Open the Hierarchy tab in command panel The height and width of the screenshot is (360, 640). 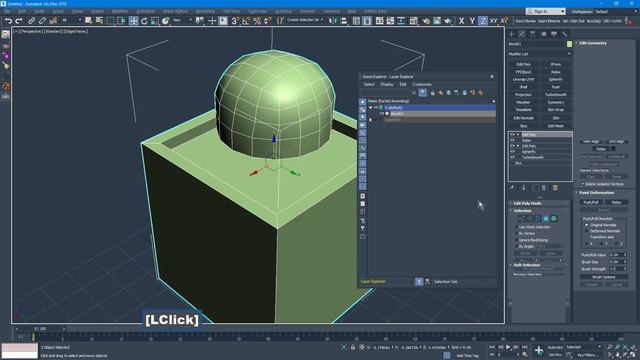pyautogui.click(x=533, y=34)
